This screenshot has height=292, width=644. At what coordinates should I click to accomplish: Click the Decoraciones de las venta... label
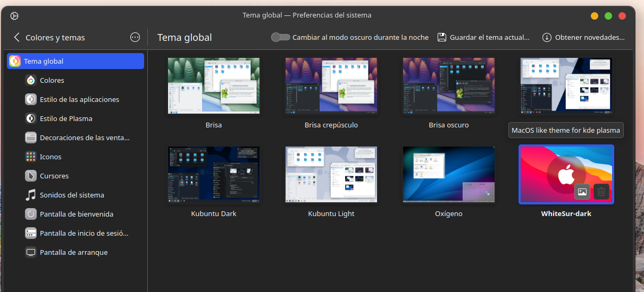pyautogui.click(x=85, y=138)
